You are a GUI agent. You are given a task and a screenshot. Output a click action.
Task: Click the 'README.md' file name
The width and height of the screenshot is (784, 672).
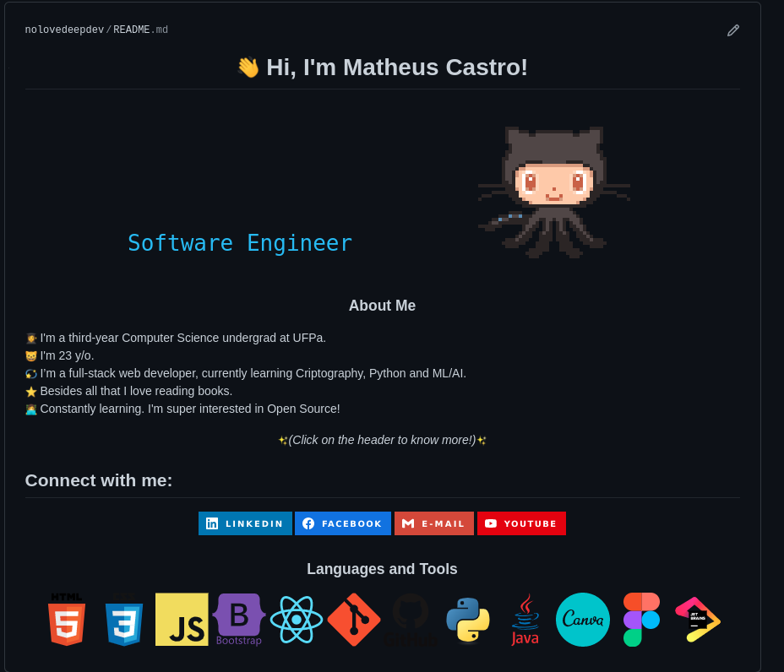(140, 30)
